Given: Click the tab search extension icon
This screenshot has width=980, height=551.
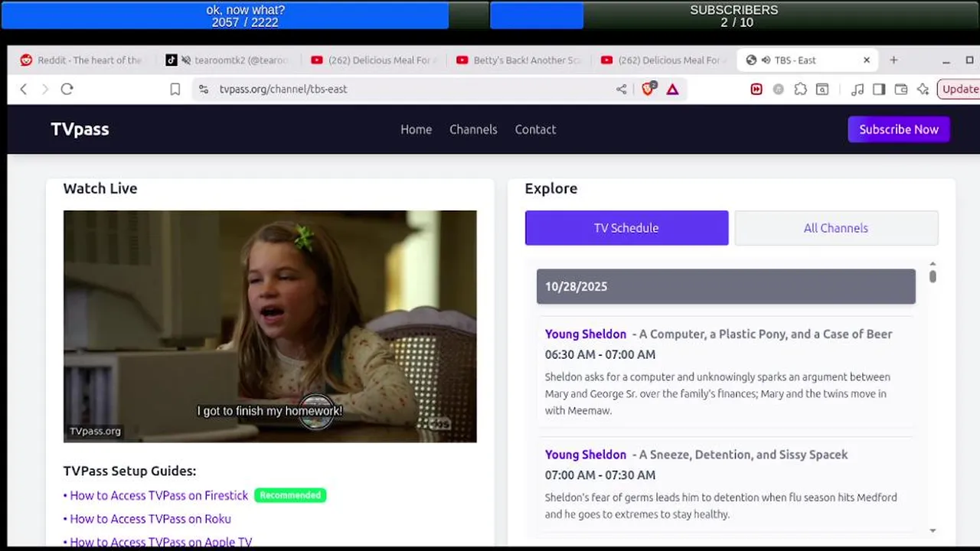Looking at the screenshot, I should 822,90.
